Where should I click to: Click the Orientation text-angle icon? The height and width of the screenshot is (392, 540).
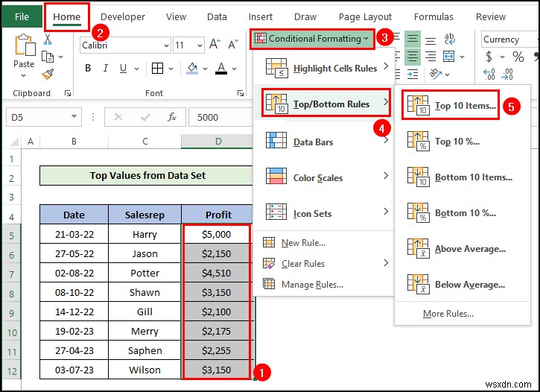[436, 73]
